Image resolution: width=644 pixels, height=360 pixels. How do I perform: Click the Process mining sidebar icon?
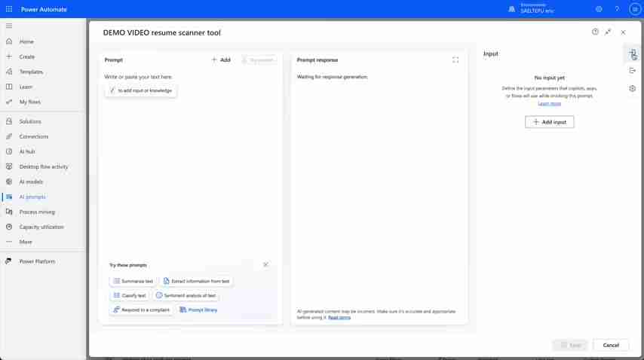9,212
